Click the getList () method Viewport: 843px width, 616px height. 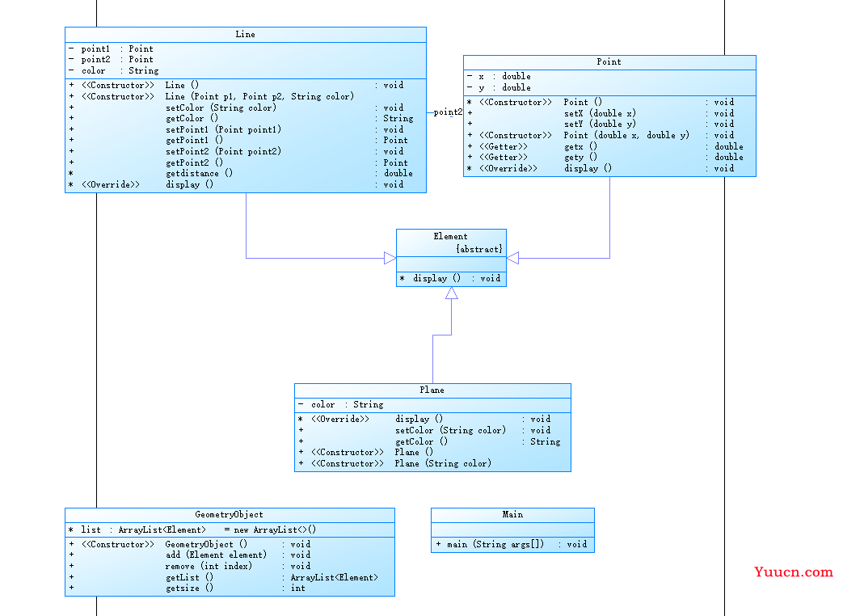click(189, 578)
